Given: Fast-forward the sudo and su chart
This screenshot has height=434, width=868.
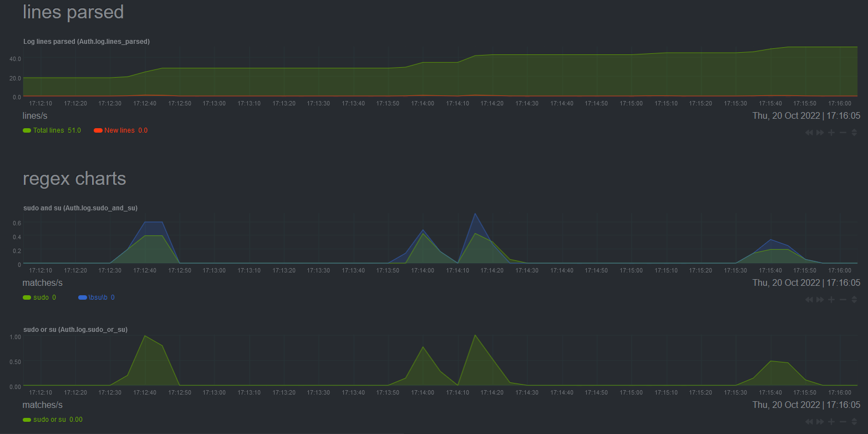Looking at the screenshot, I should [x=820, y=300].
